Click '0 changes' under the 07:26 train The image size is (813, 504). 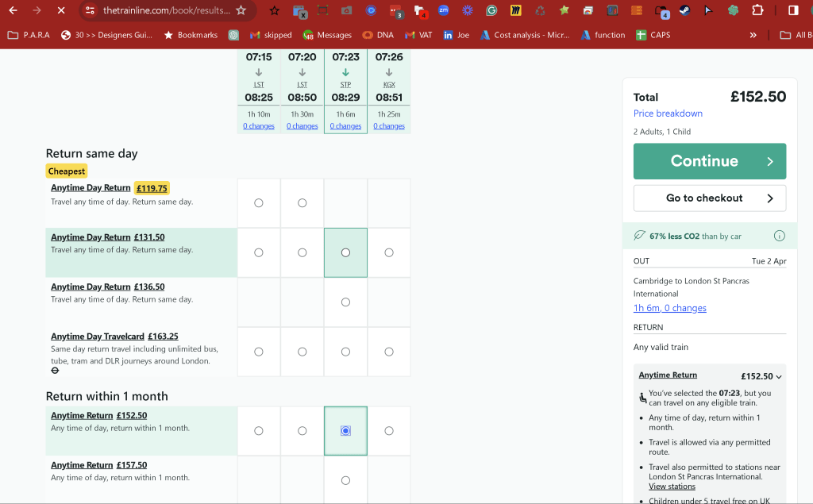[389, 126]
